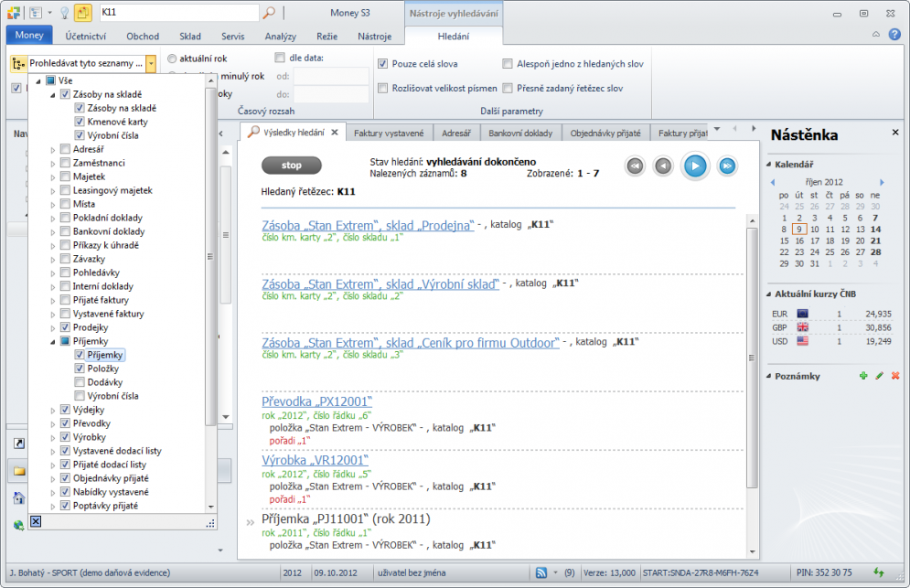The image size is (910, 588).
Task: Open the Účetnictví ribbon tab
Action: point(85,36)
